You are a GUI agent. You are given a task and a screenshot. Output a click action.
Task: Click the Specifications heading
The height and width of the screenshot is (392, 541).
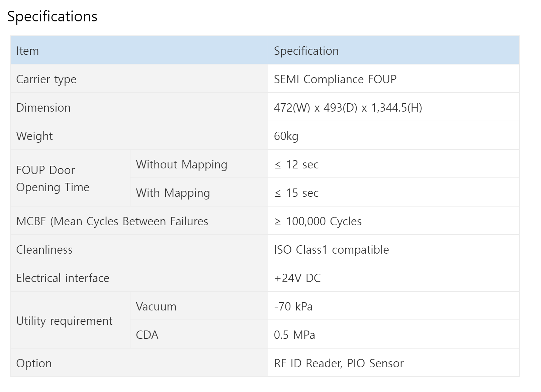[x=52, y=16]
